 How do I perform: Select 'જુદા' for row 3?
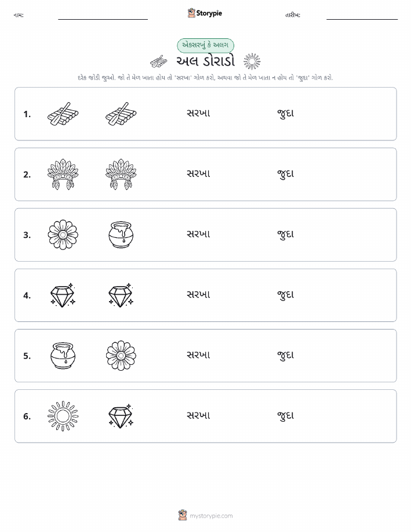286,235
